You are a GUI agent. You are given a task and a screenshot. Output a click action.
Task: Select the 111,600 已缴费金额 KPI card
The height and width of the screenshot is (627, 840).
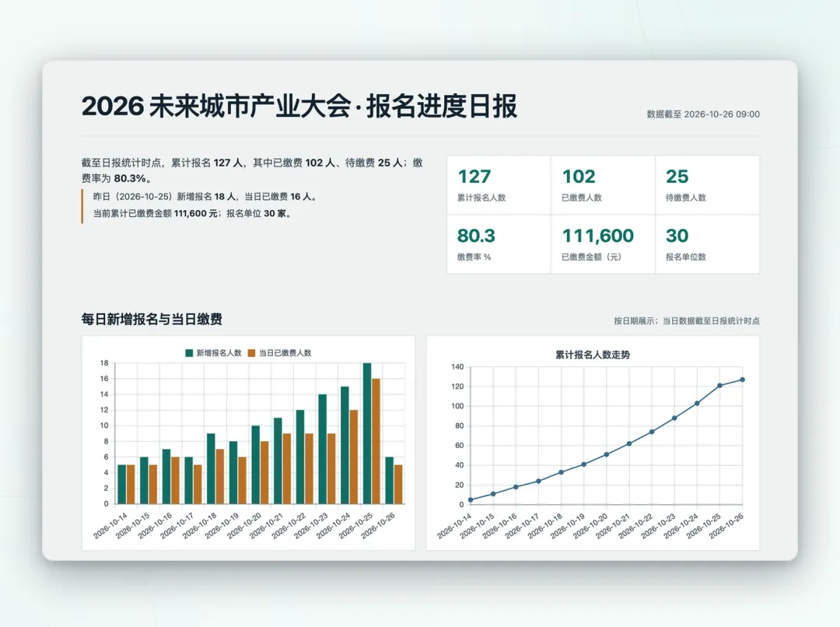click(x=603, y=244)
